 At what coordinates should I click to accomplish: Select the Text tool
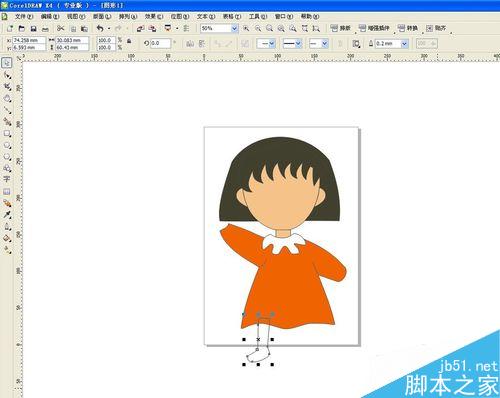pos(7,179)
